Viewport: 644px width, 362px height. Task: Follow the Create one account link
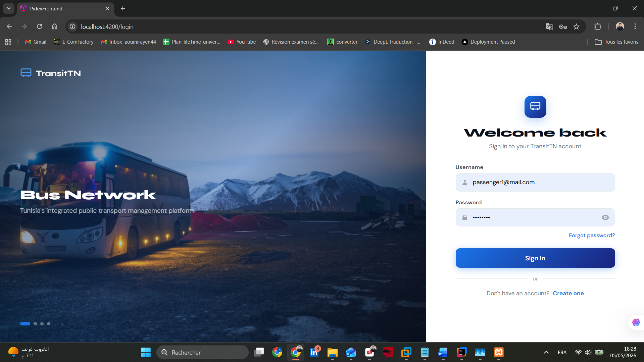(x=568, y=293)
